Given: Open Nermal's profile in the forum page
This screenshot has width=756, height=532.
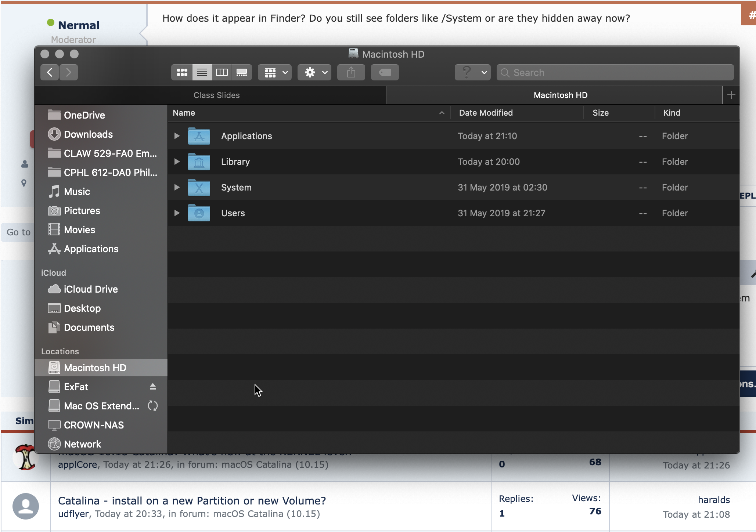Looking at the screenshot, I should pyautogui.click(x=79, y=25).
